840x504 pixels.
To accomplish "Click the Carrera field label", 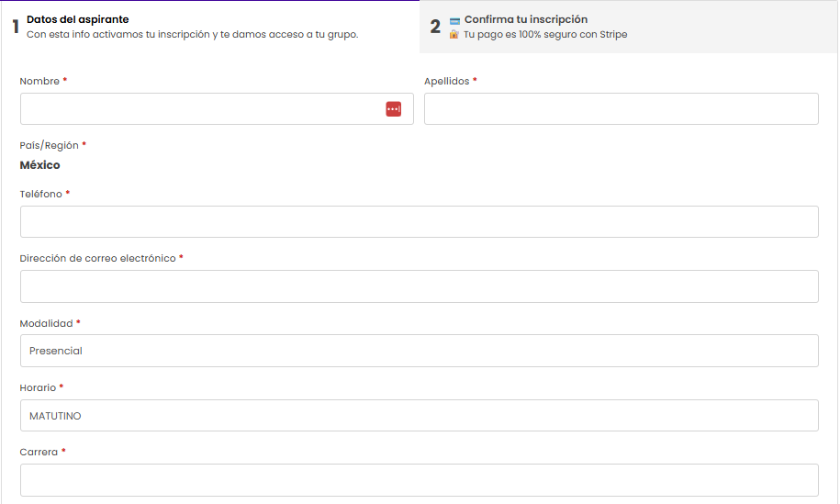I will click(x=39, y=452).
